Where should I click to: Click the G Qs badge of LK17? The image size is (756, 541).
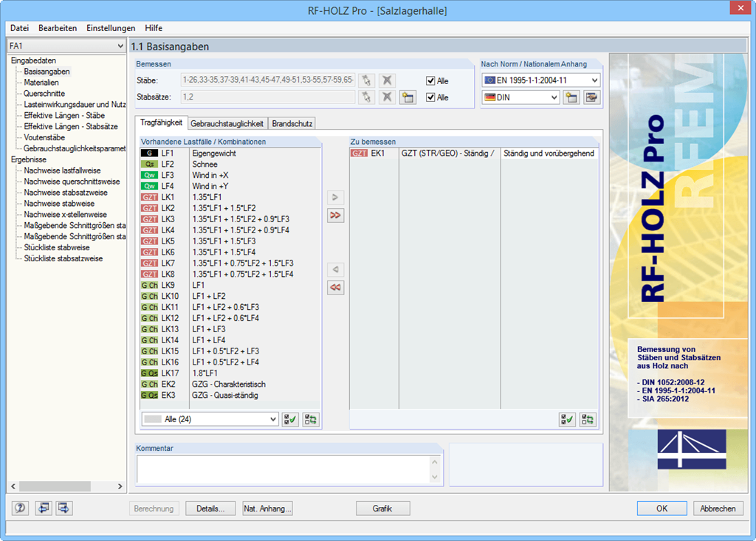point(149,373)
